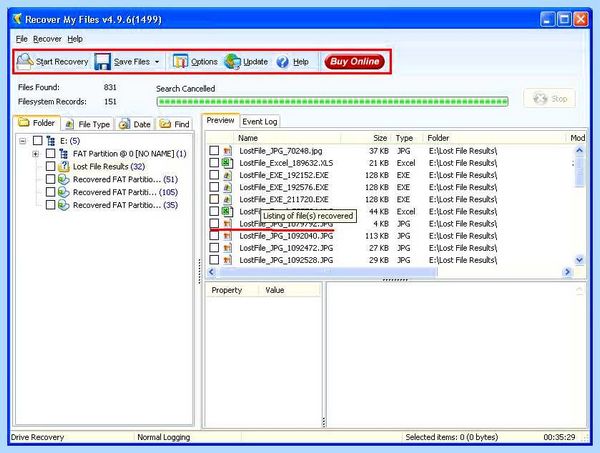Screen dimensions: 600x453
Task: Check the Recovered FAT Partition (51) checkbox
Action: click(50, 179)
